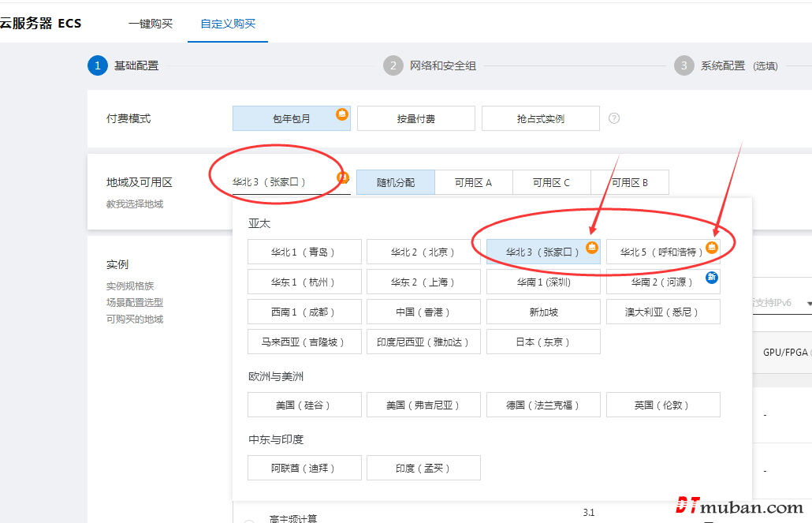Switch to the 一键购买 tab
The height and width of the screenshot is (523, 812).
coord(151,24)
